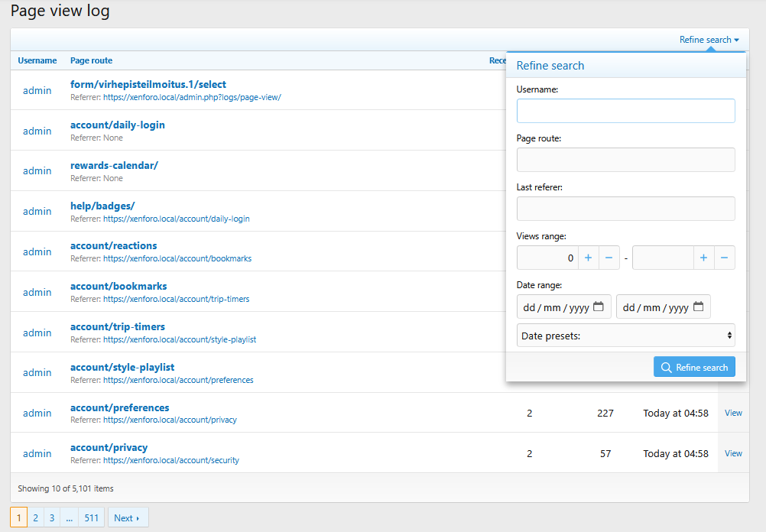Select the Last referer text box

625,209
